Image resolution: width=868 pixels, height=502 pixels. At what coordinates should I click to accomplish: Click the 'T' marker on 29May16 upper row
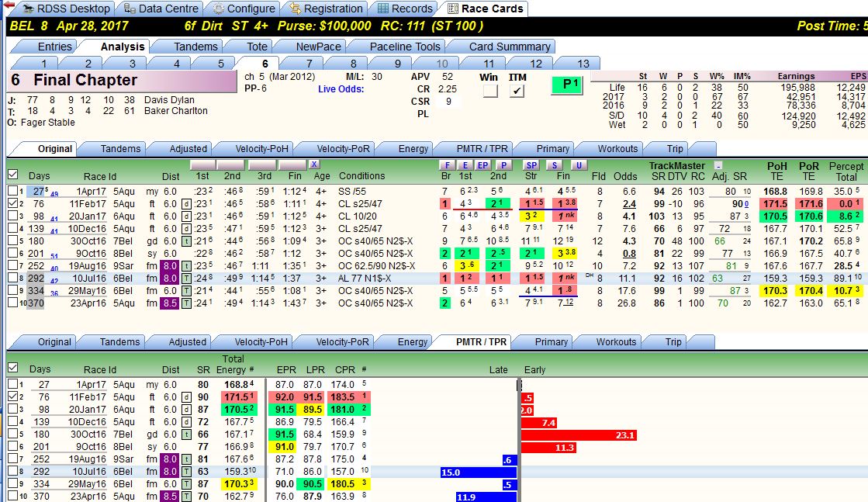(x=186, y=291)
